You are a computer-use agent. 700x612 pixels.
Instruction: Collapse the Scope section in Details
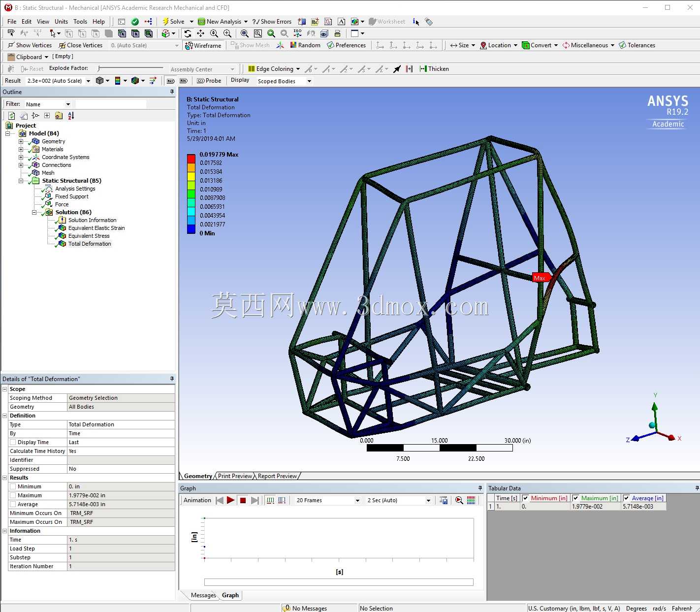point(5,389)
